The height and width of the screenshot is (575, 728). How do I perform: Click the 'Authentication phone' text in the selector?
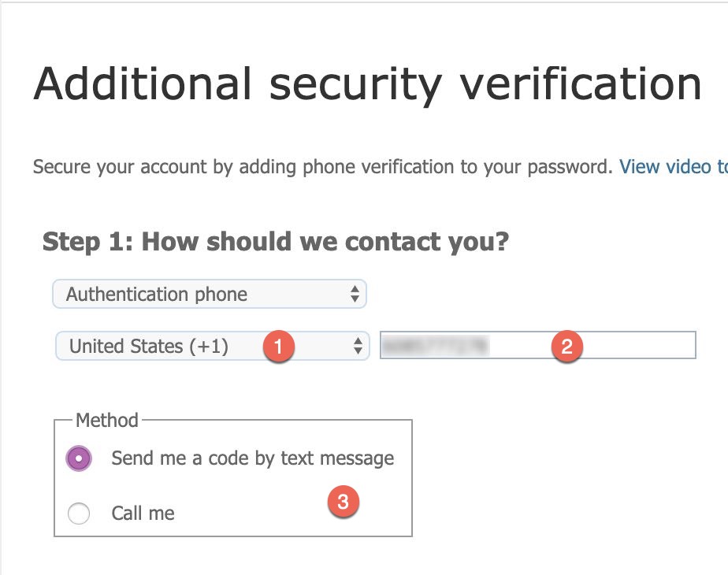(x=157, y=295)
